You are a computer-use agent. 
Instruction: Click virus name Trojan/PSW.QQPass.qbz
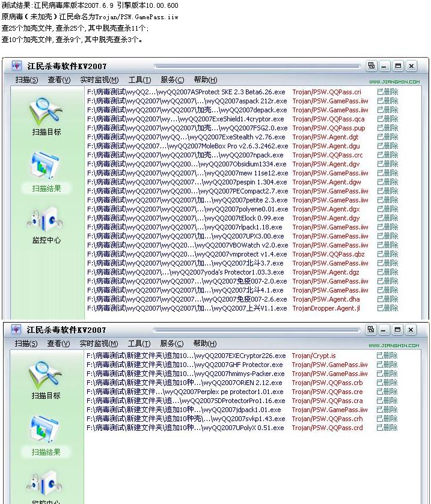(328, 254)
